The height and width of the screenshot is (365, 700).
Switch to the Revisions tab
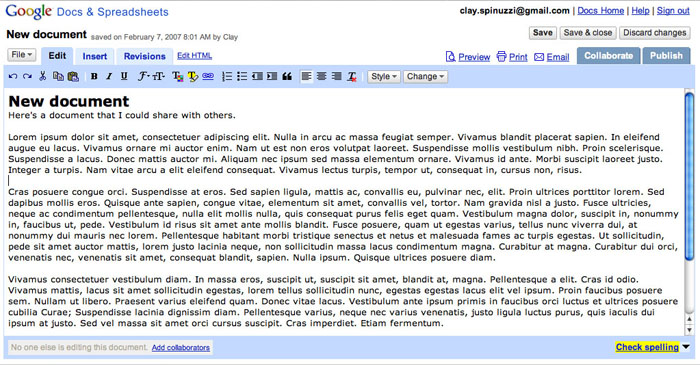(x=145, y=56)
